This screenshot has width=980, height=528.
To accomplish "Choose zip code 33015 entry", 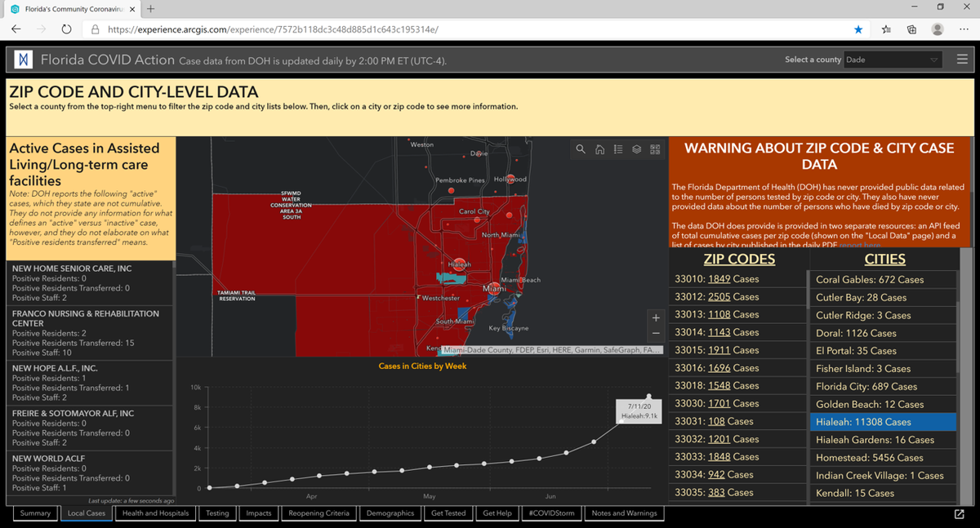I will 737,350.
